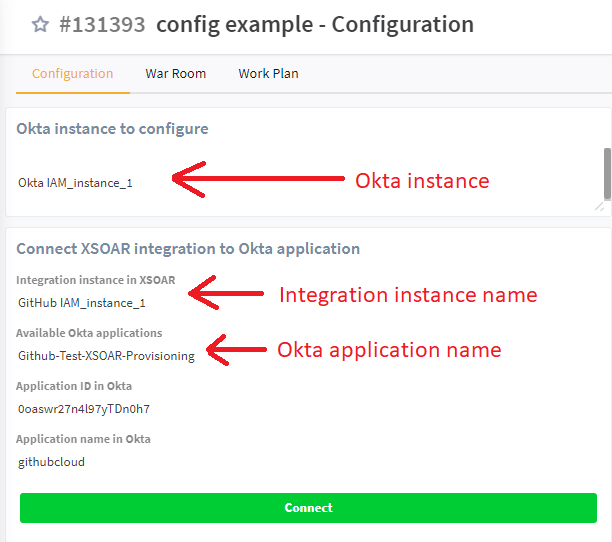
Task: Click the 'Connect XSOAR integration to Okta application' heading
Action: pyautogui.click(x=188, y=248)
